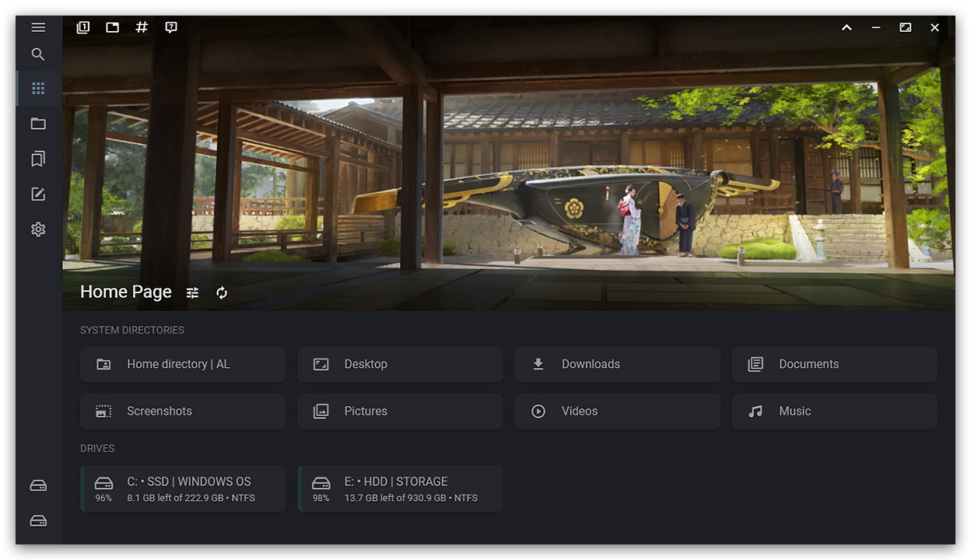Minimize the file manager window

[876, 27]
